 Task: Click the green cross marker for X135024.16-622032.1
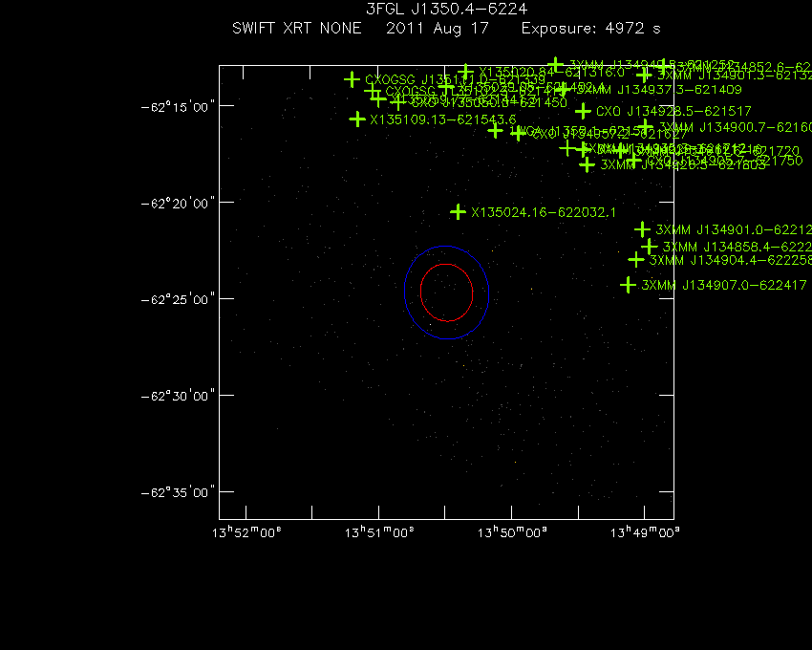coord(458,211)
